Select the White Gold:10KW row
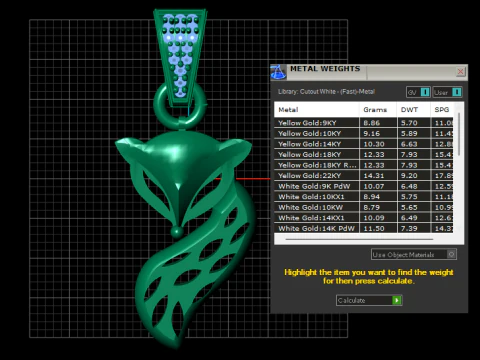The width and height of the screenshot is (480, 360). coord(364,207)
